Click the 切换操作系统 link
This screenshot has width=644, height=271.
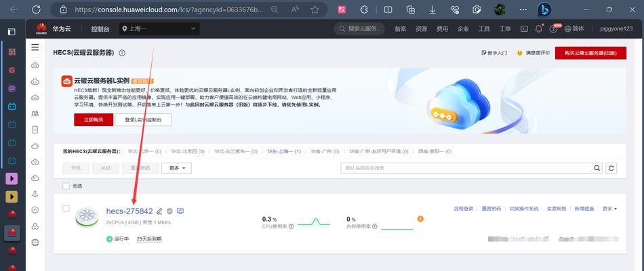[x=523, y=209]
